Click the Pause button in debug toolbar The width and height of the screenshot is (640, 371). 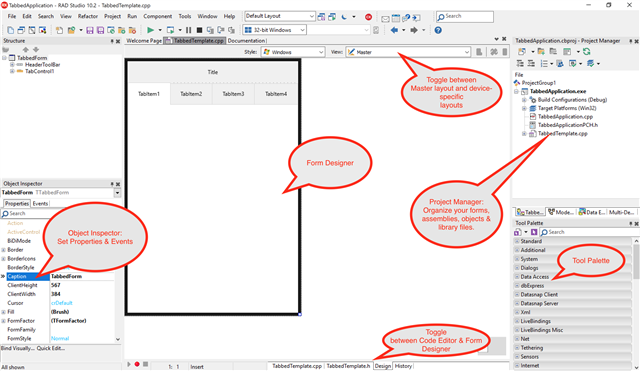pyautogui.click(x=188, y=30)
